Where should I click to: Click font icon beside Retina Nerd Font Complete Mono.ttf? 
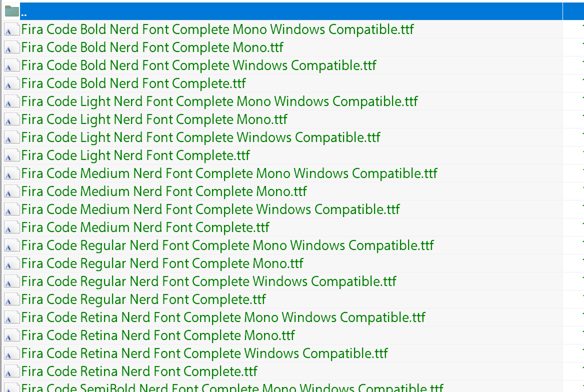[11, 335]
